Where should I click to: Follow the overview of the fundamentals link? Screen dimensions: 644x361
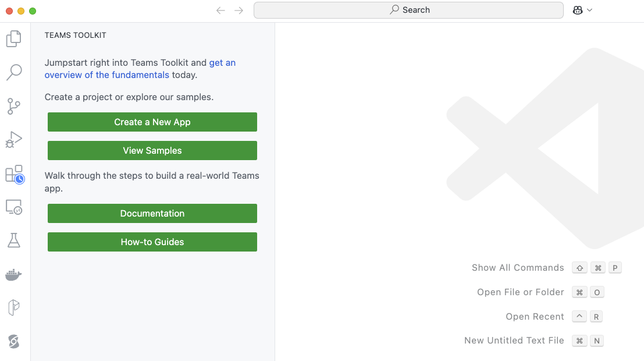pyautogui.click(x=107, y=75)
